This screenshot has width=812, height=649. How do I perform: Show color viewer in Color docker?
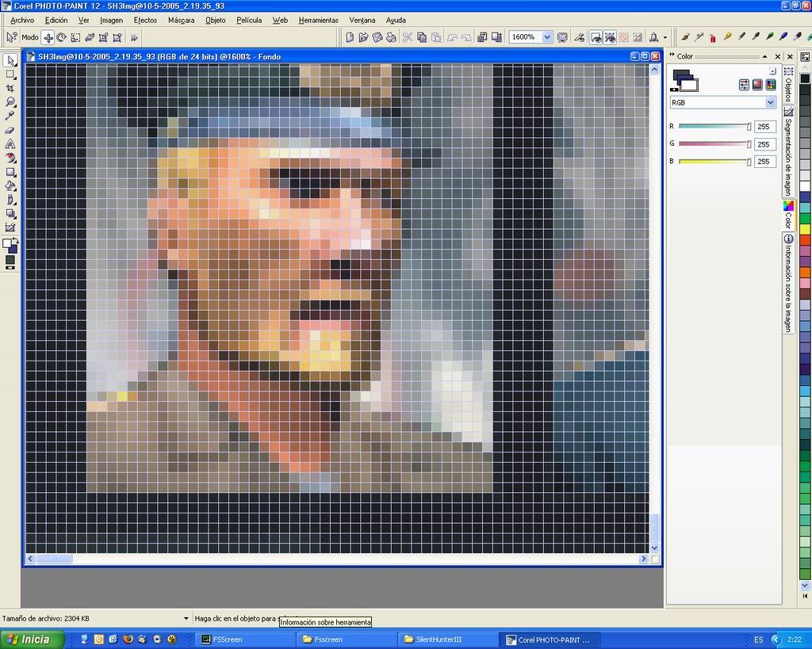(757, 85)
